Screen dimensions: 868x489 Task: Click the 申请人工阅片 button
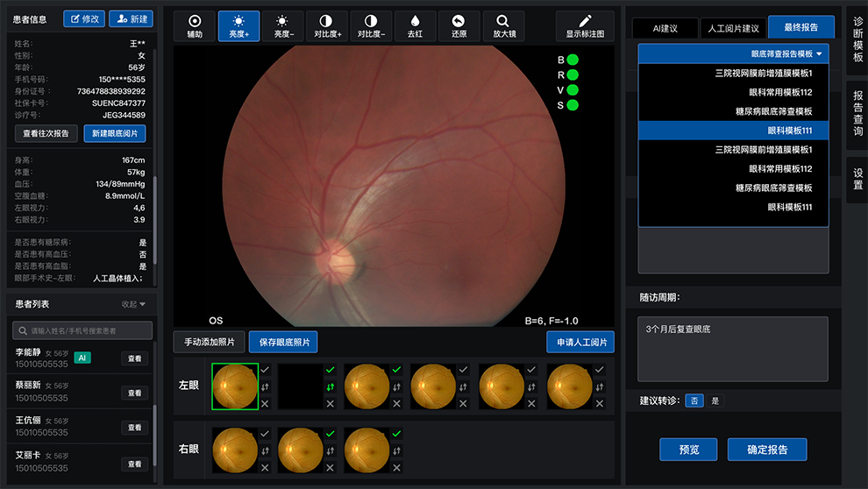coord(580,342)
